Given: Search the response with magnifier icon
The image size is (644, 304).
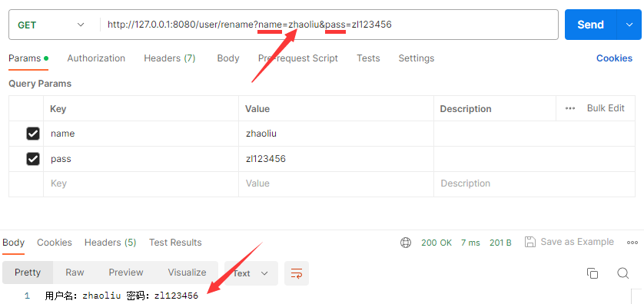Looking at the screenshot, I should click(622, 273).
